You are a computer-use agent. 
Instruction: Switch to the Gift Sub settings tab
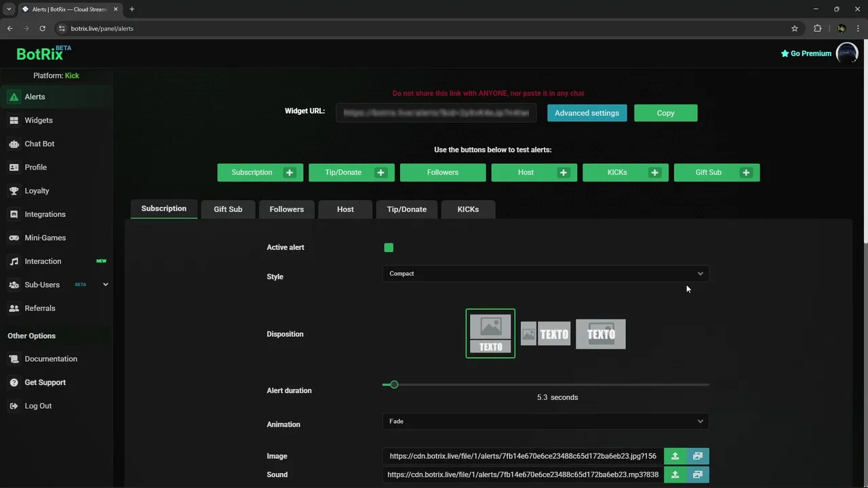point(228,209)
